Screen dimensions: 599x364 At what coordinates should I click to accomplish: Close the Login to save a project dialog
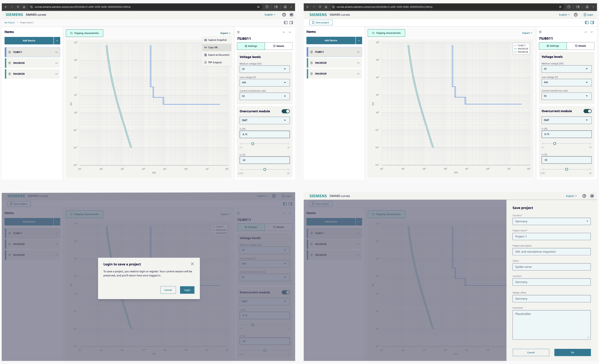tap(192, 264)
